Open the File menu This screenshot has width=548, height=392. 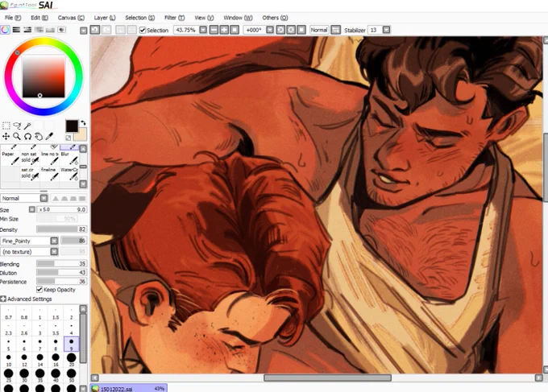pyautogui.click(x=13, y=18)
